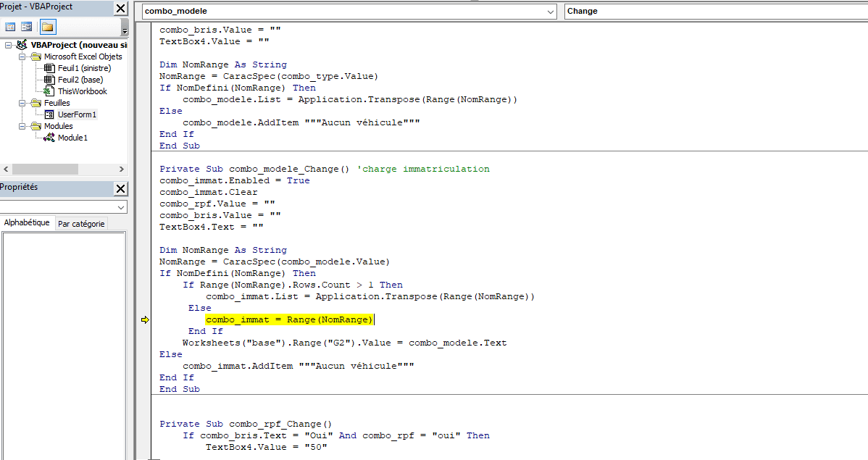Click NomRange = CaracSpec(combo_type.Value) line
This screenshot has height=460, width=868.
point(269,76)
